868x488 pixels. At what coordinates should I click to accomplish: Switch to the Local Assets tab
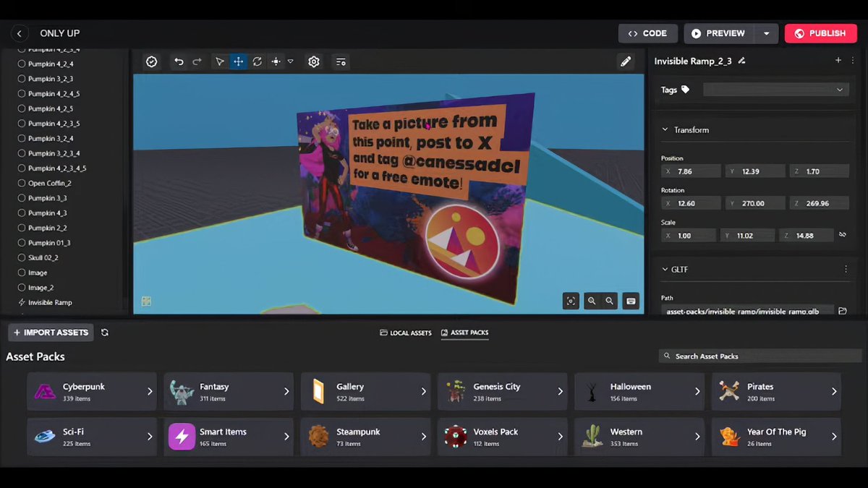pyautogui.click(x=406, y=333)
